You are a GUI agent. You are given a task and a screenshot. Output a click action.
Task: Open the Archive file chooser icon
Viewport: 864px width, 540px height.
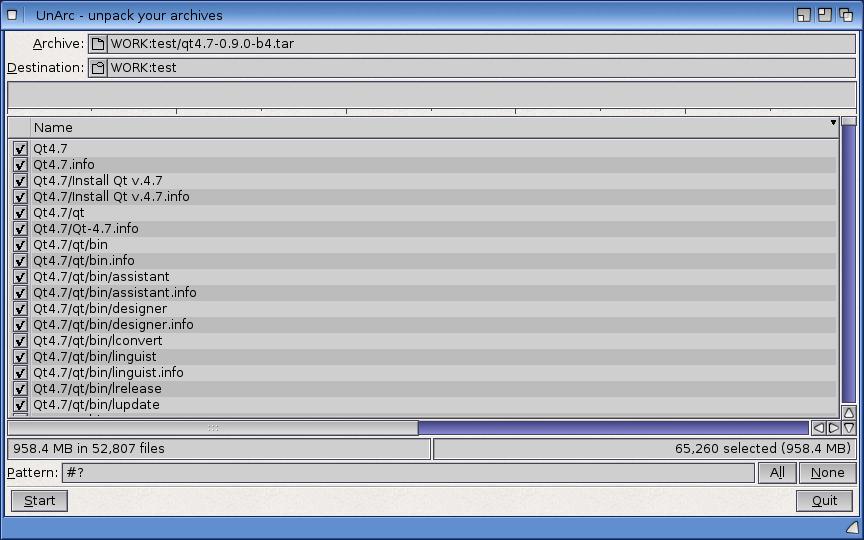click(x=98, y=44)
